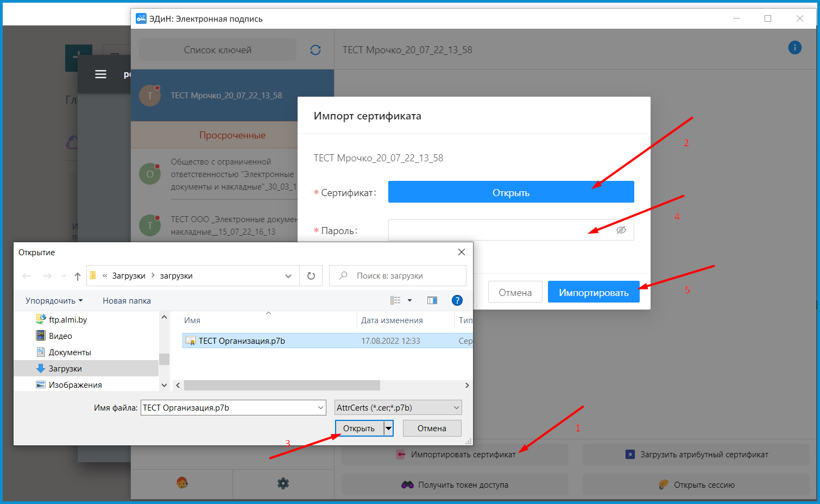Viewport: 820px width, 504px height.
Task: Select Документы in the navigation tree
Action: [70, 352]
